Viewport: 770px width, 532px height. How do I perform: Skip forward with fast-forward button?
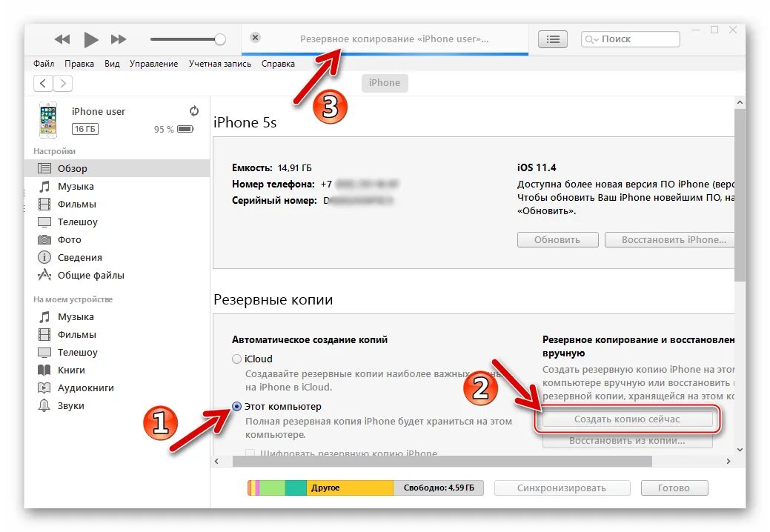coord(119,39)
